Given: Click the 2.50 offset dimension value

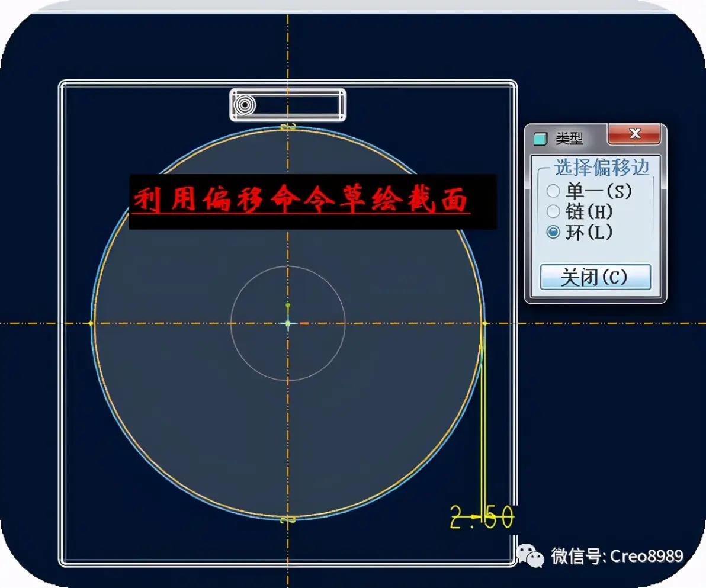Looking at the screenshot, I should (x=482, y=517).
